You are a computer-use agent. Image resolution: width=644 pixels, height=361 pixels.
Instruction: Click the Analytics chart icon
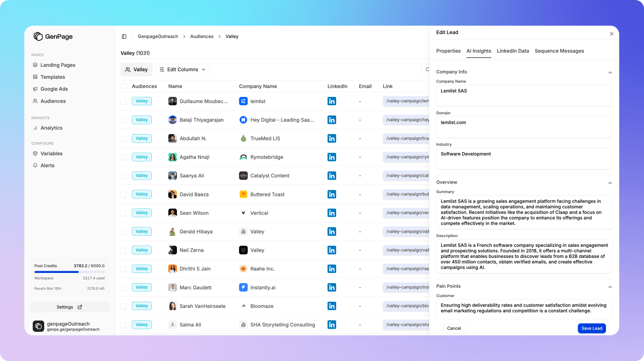(x=35, y=128)
